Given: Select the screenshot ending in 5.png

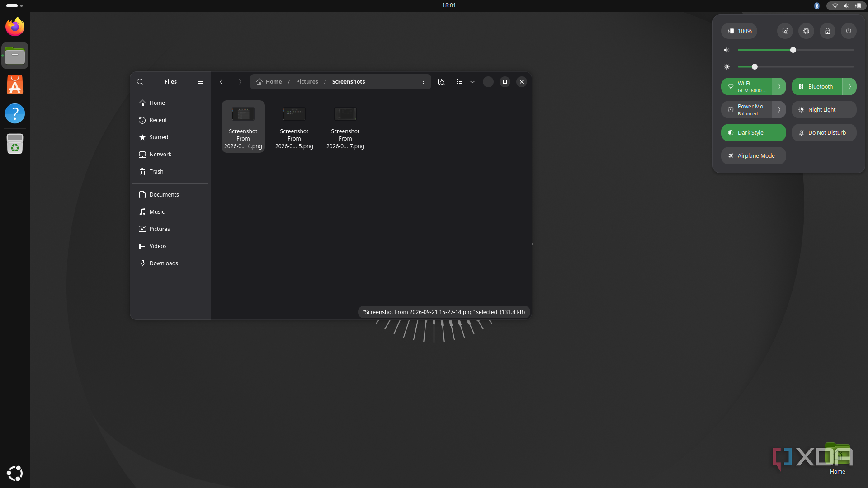Looking at the screenshot, I should [294, 127].
